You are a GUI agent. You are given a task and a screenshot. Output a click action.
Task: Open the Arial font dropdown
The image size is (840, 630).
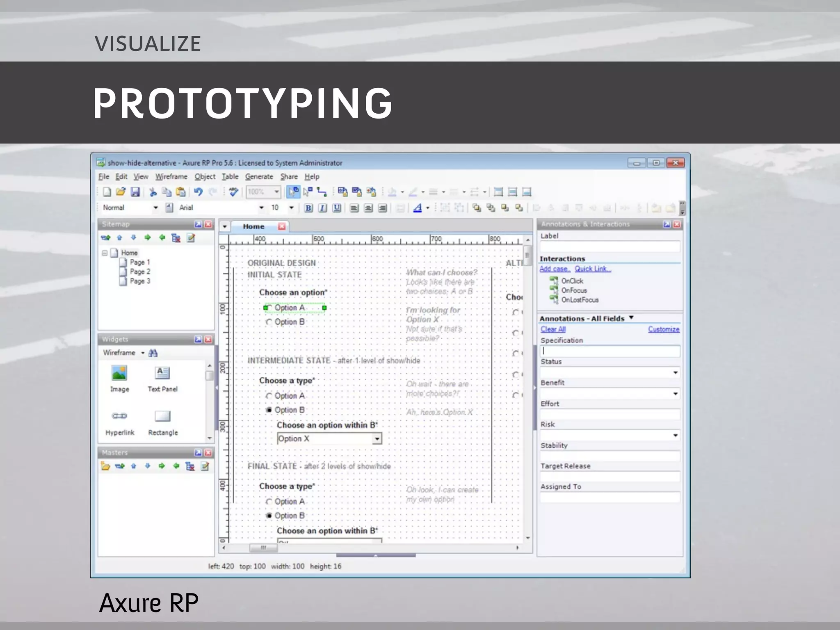[261, 208]
